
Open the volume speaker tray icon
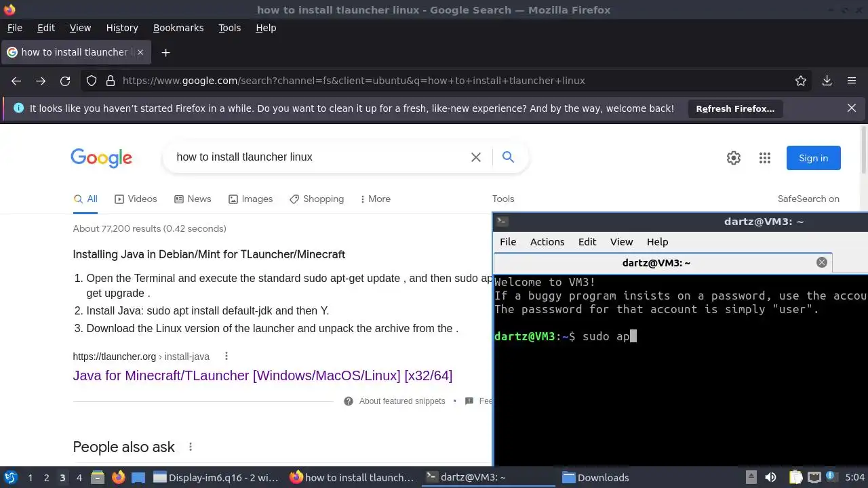[x=770, y=478]
